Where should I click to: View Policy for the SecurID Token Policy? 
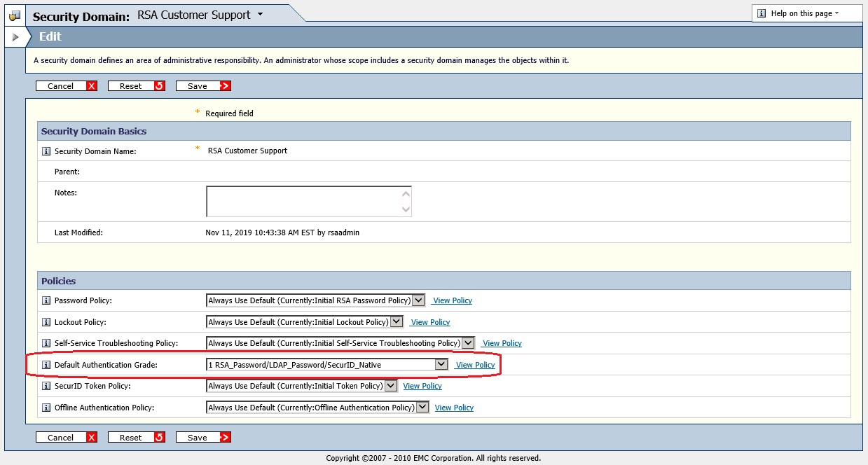(x=422, y=385)
